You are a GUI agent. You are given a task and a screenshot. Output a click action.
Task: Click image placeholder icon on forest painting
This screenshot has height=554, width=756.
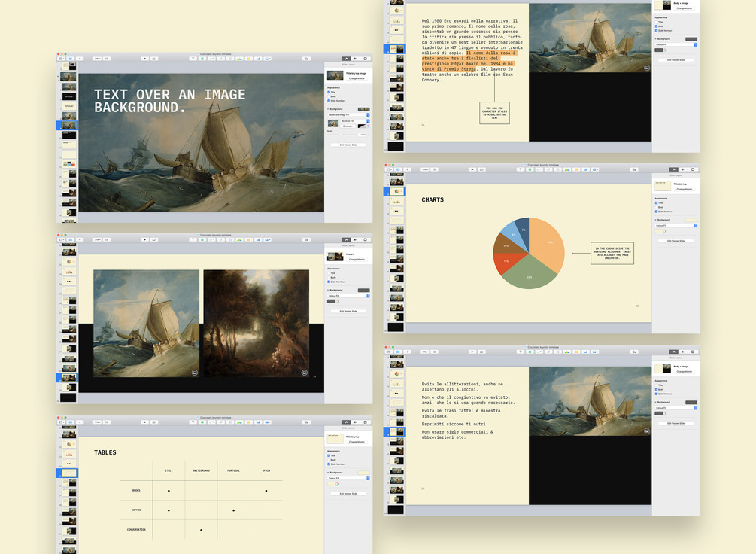tap(304, 373)
